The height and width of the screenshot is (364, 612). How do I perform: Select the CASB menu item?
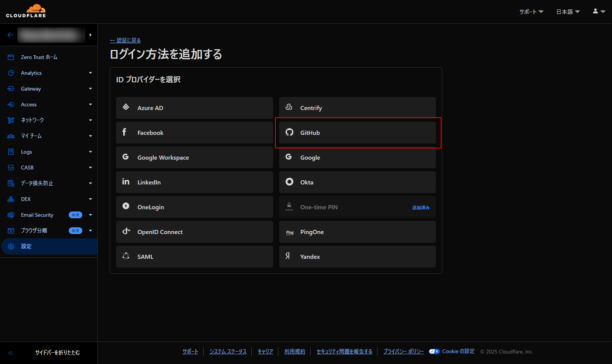(49, 168)
